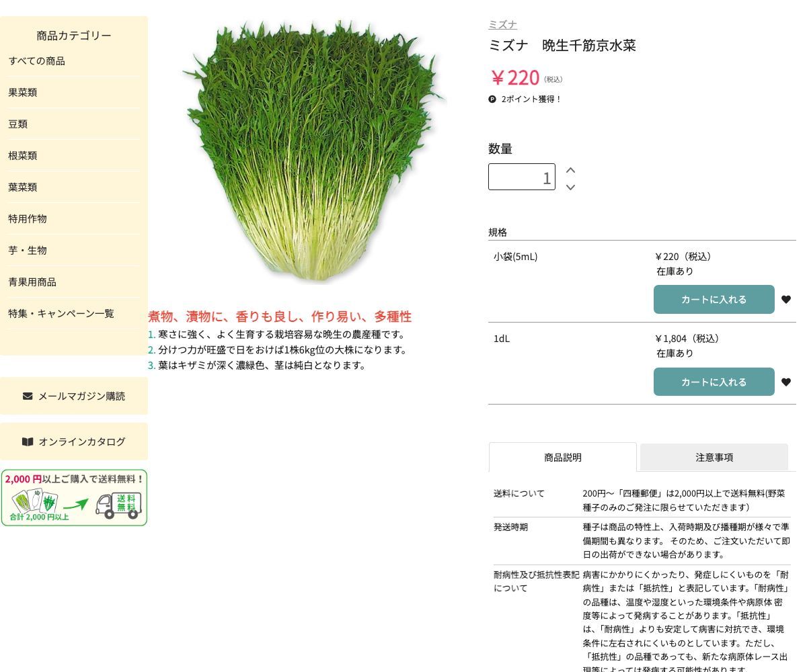Click the open book icon beside オンラインカタログ

pos(28,442)
